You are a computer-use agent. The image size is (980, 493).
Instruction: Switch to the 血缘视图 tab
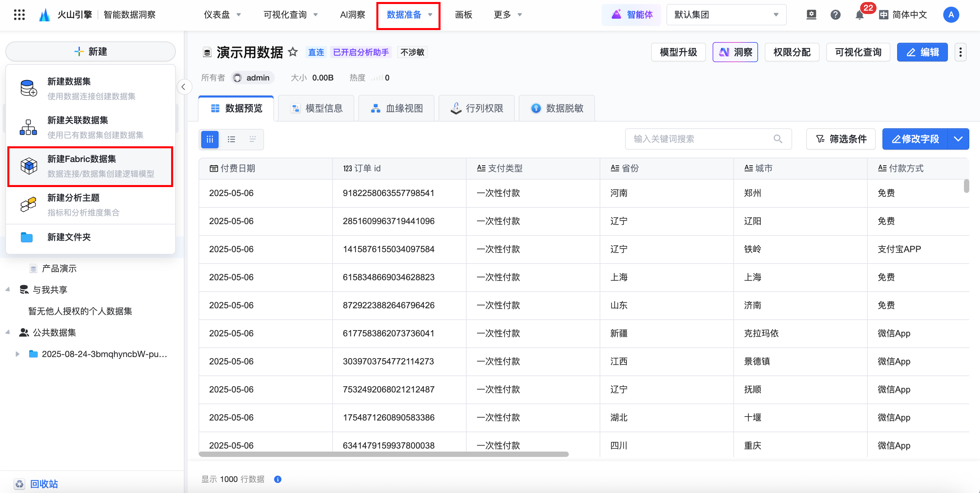point(396,108)
